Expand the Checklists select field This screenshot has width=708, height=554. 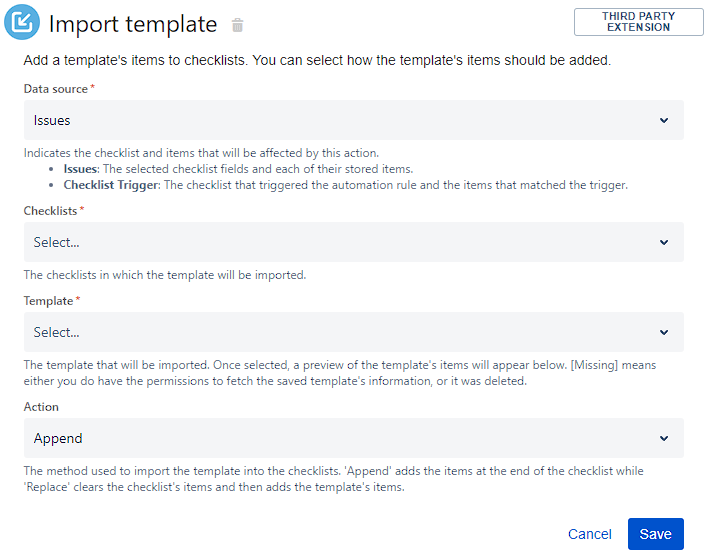tap(340, 242)
